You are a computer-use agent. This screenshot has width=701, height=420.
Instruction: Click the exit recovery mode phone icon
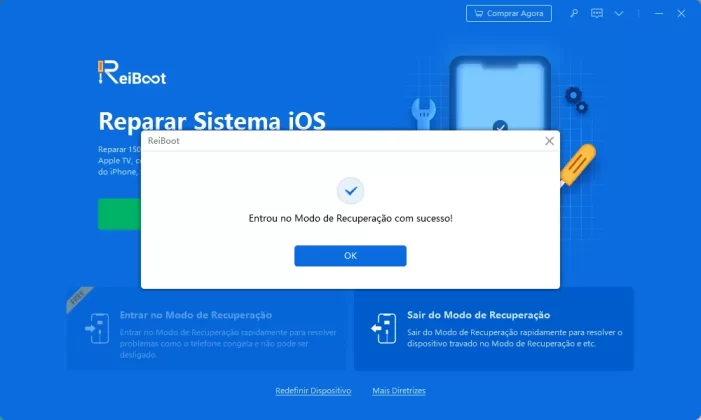[x=384, y=328]
